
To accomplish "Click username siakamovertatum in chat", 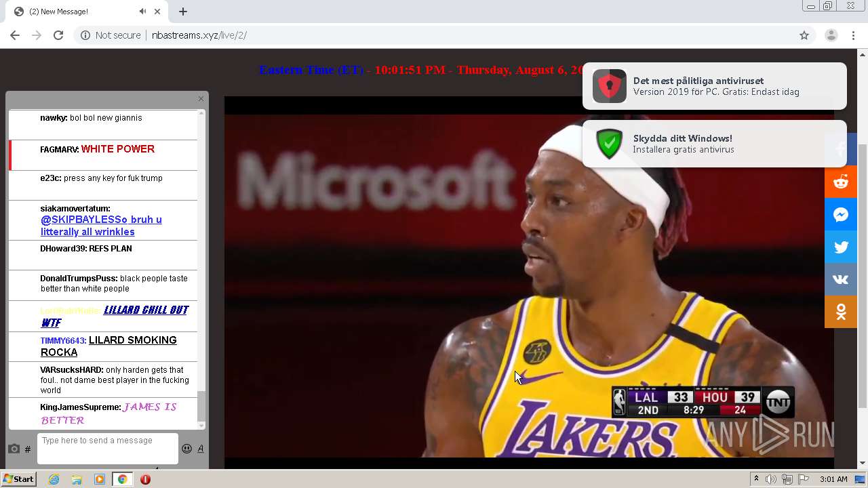I will click(x=75, y=209).
